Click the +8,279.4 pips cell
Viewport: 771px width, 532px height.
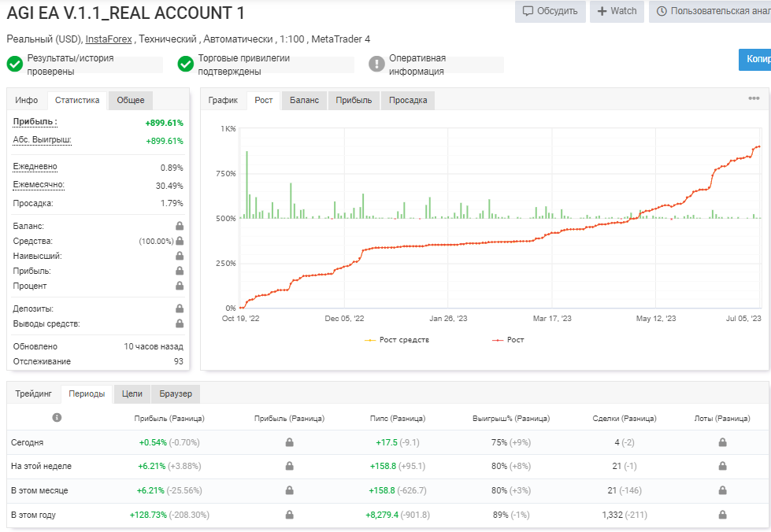(x=397, y=515)
